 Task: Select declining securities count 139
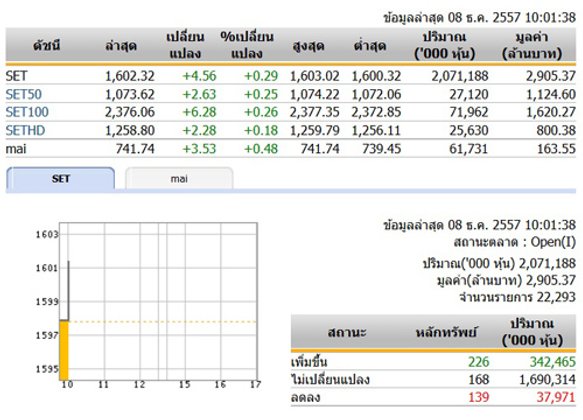479,397
